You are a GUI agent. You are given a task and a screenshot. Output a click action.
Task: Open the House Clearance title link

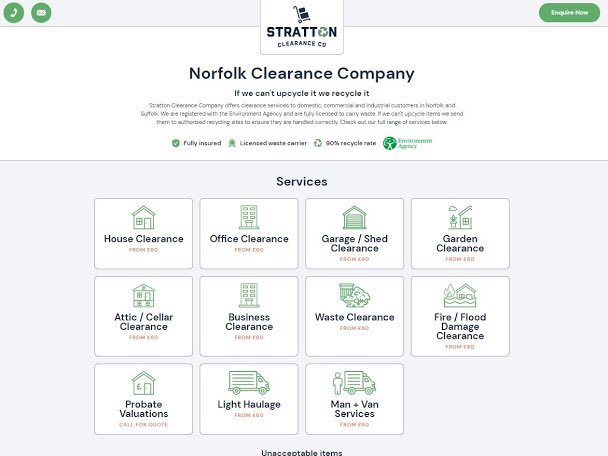pyautogui.click(x=143, y=239)
